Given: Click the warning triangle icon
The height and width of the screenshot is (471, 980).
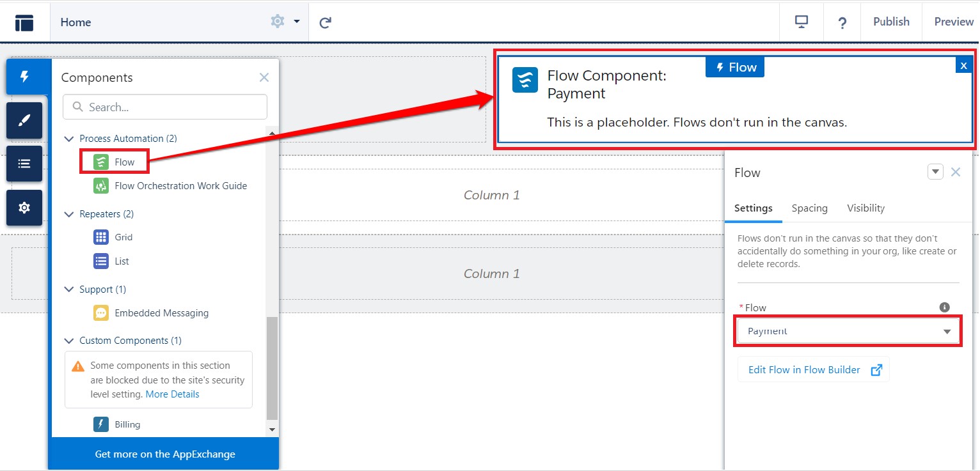Looking at the screenshot, I should click(x=78, y=366).
